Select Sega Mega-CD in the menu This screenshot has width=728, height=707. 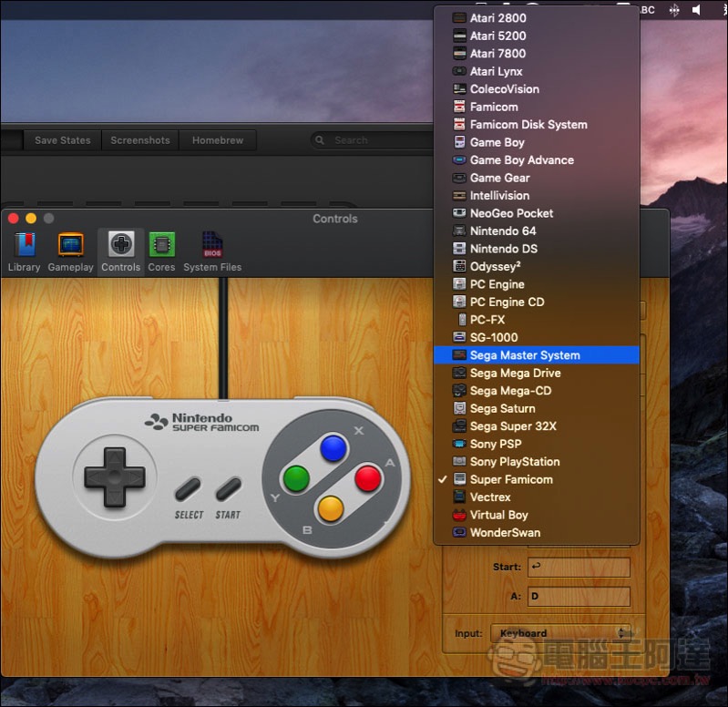[537, 391]
